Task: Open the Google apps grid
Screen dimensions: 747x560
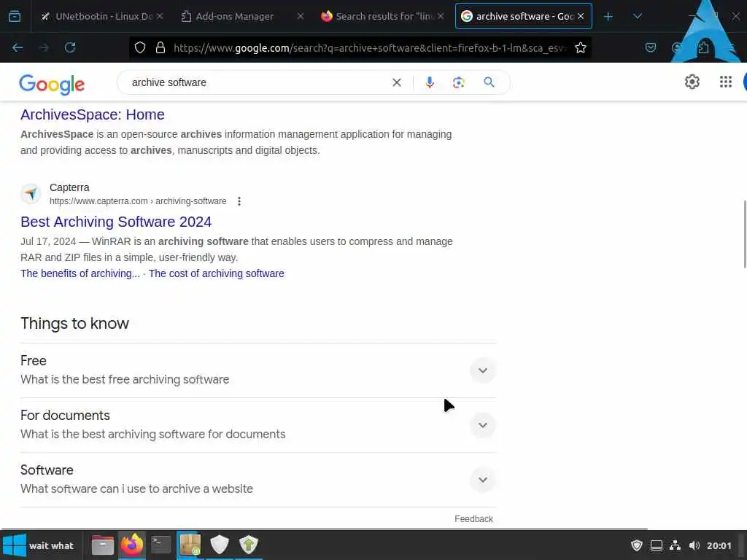Action: click(x=726, y=82)
